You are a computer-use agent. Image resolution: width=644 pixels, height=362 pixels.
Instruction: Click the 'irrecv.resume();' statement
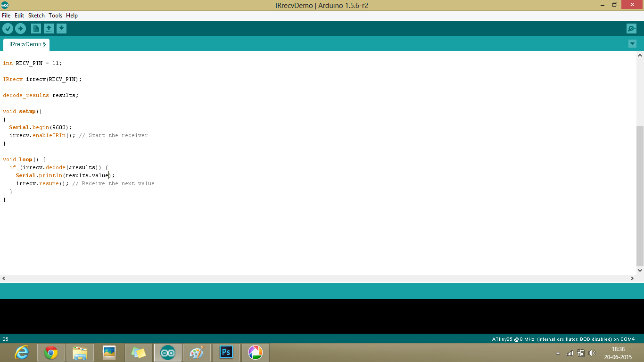coord(42,183)
